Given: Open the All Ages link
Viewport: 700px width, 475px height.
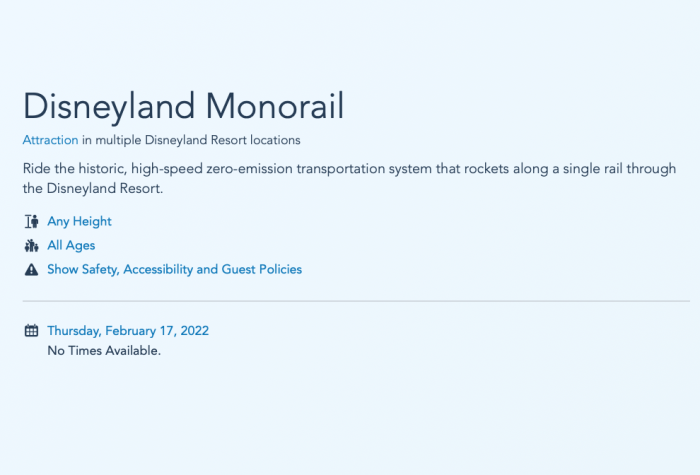Looking at the screenshot, I should click(71, 246).
